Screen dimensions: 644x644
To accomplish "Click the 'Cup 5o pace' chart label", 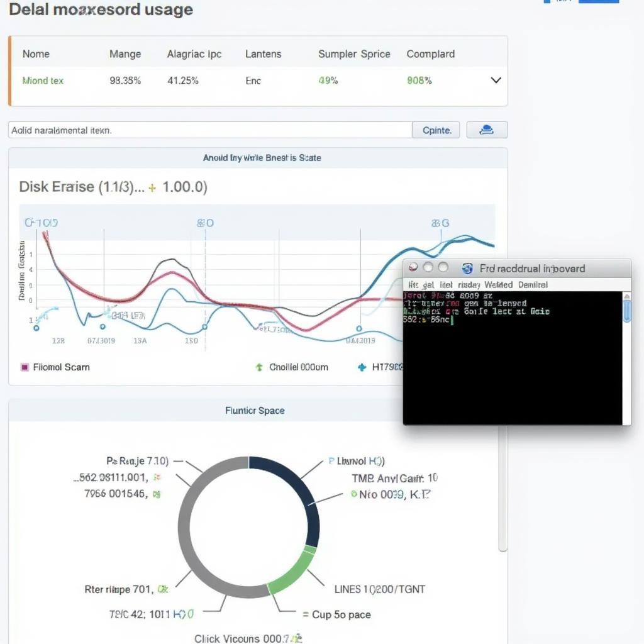I will tap(341, 615).
